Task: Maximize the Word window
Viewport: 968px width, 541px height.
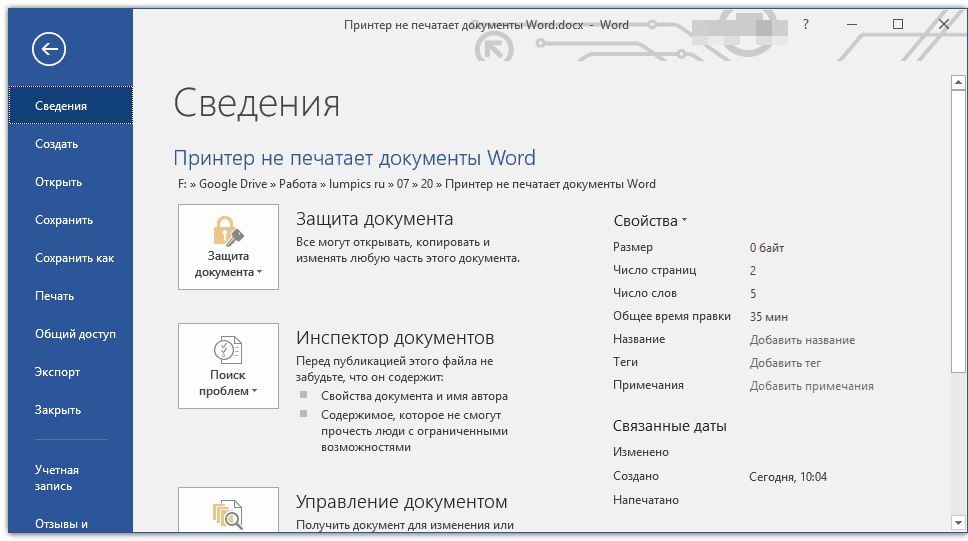Action: [x=898, y=25]
